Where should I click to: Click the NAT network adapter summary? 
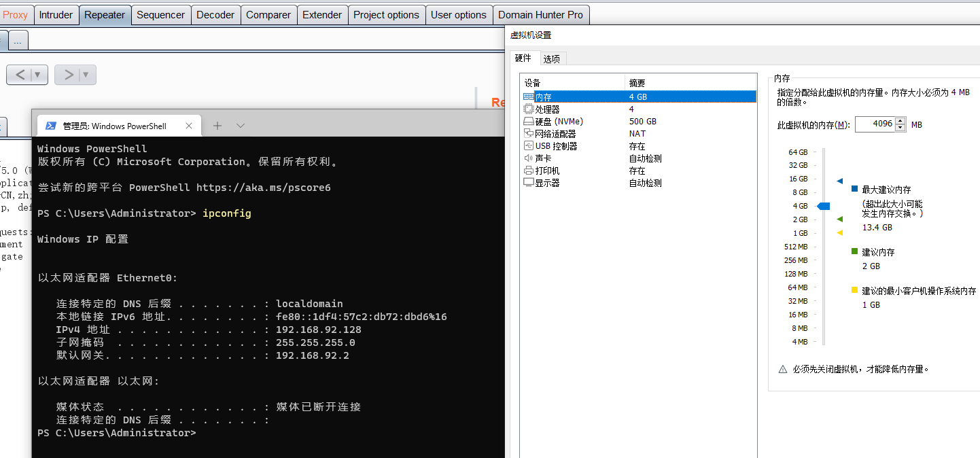(x=637, y=134)
